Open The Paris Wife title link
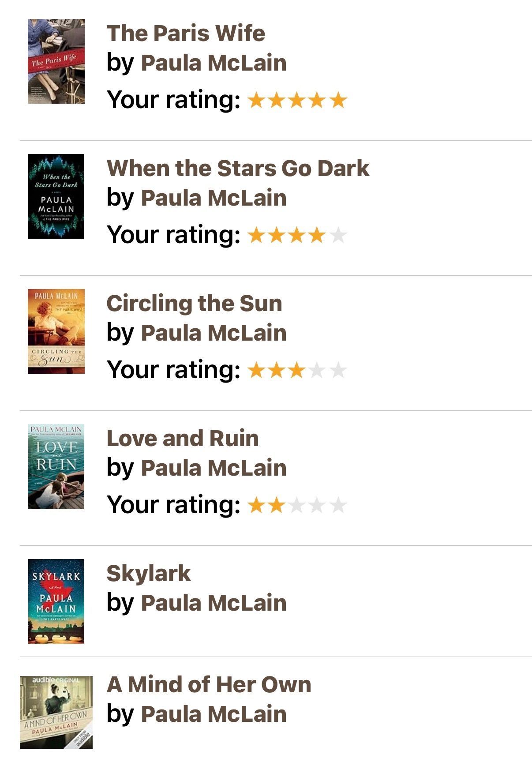This screenshot has height=762, width=532. point(186,33)
